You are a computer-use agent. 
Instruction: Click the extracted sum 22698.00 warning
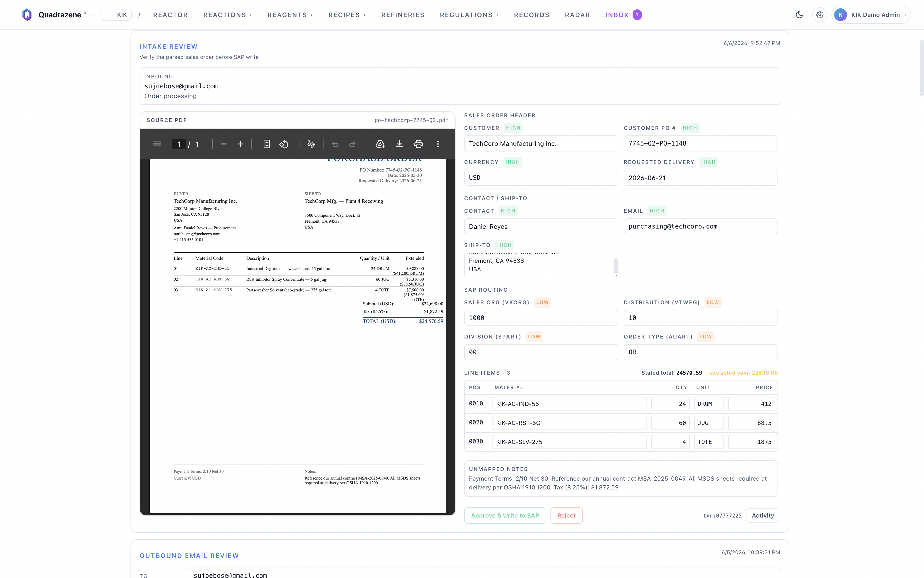[x=744, y=373]
